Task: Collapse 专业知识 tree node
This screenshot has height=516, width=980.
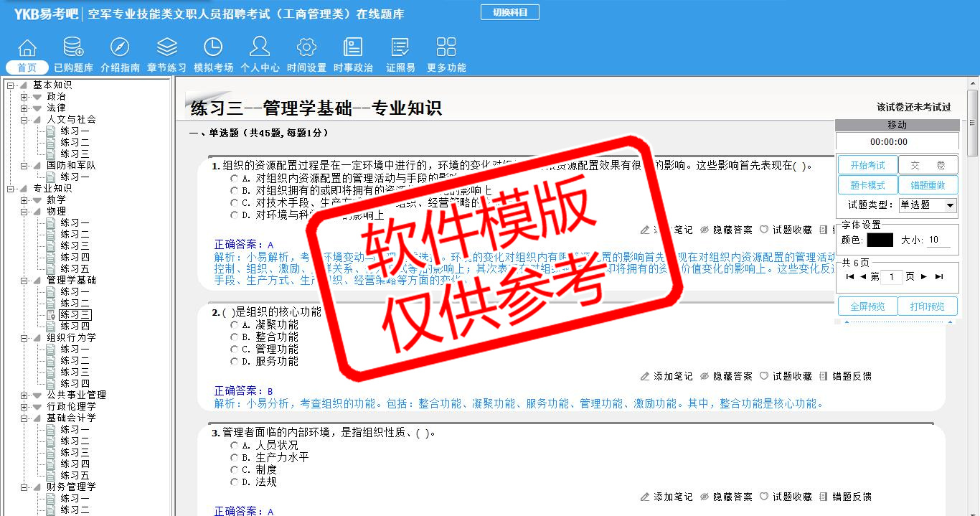Action: (10, 189)
